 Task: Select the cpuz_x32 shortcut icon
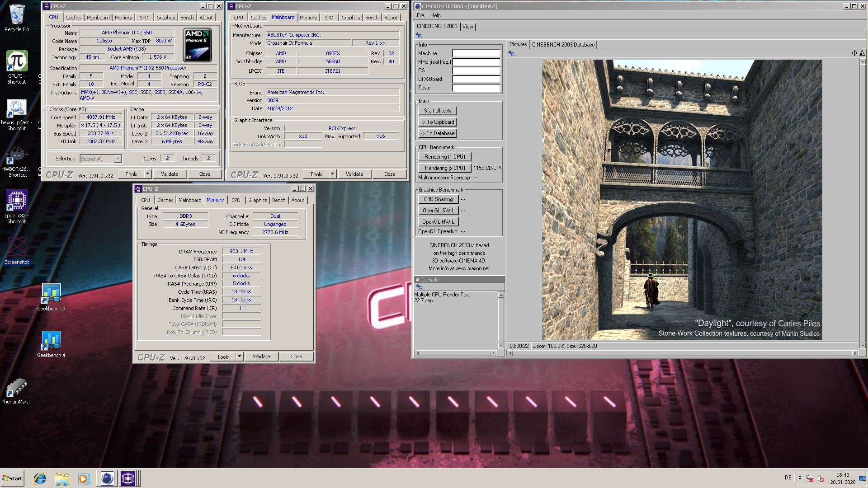point(17,207)
